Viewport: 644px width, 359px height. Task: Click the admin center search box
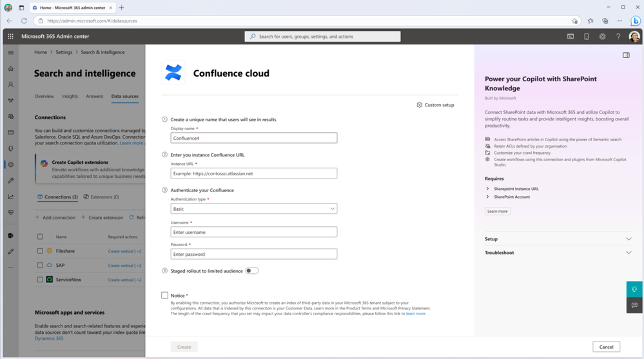322,37
